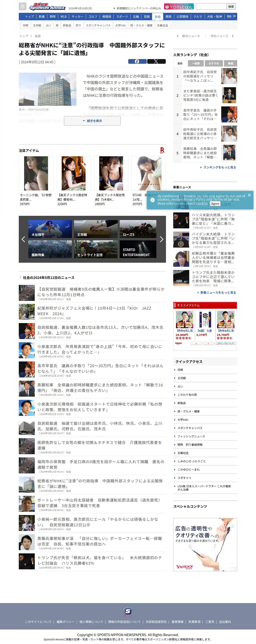Select 競馬 in navigation bar
Viewport: 256px width, 644px height.
click(x=169, y=16)
